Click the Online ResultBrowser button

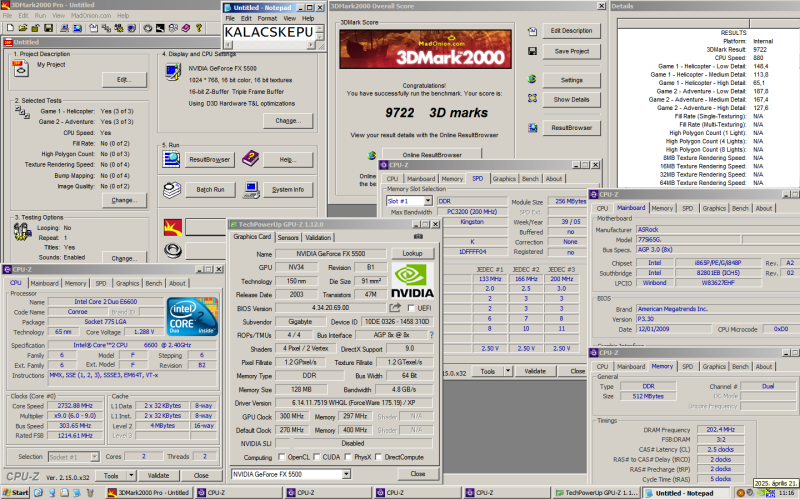pyautogui.click(x=432, y=155)
